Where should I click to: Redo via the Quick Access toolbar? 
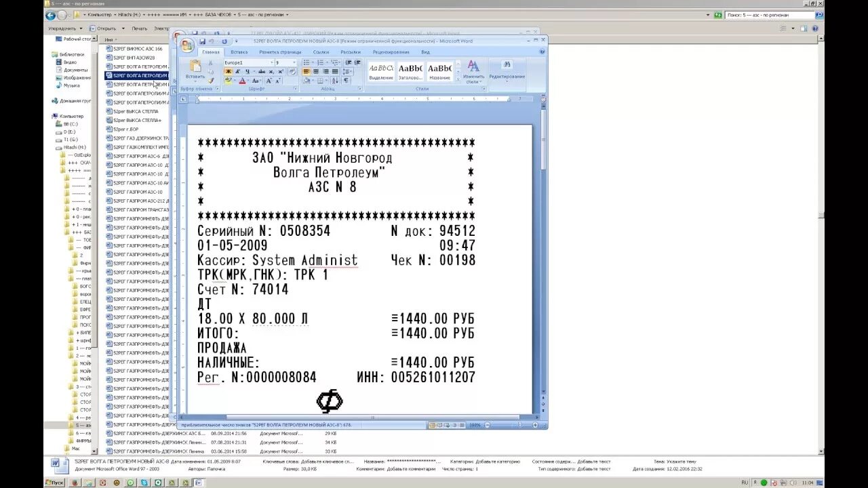pyautogui.click(x=224, y=41)
